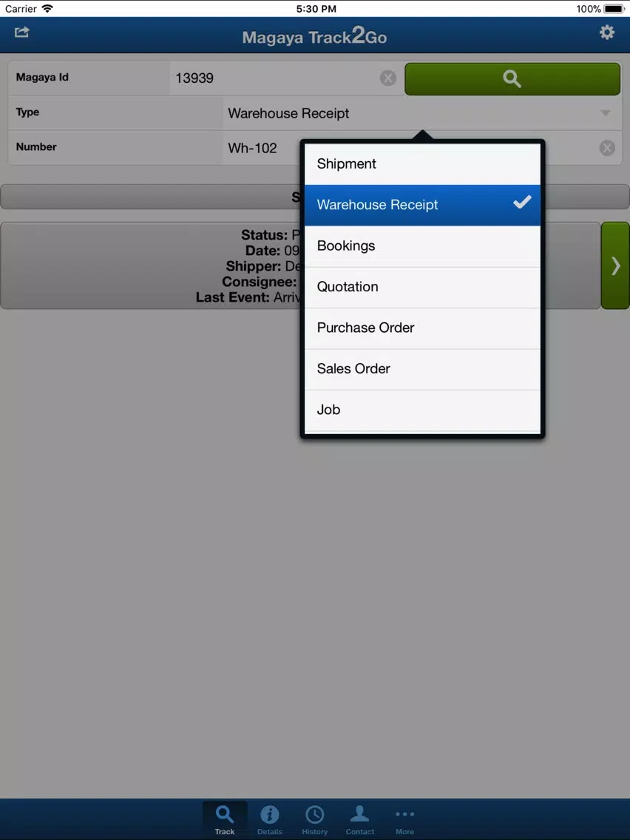The image size is (630, 840).
Task: Clear the Magaya Id field
Action: [x=388, y=78]
